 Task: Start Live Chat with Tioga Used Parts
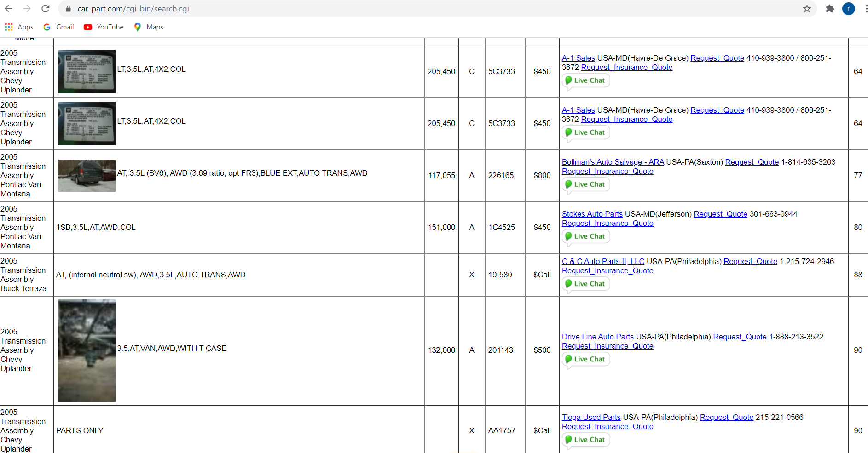coord(586,440)
